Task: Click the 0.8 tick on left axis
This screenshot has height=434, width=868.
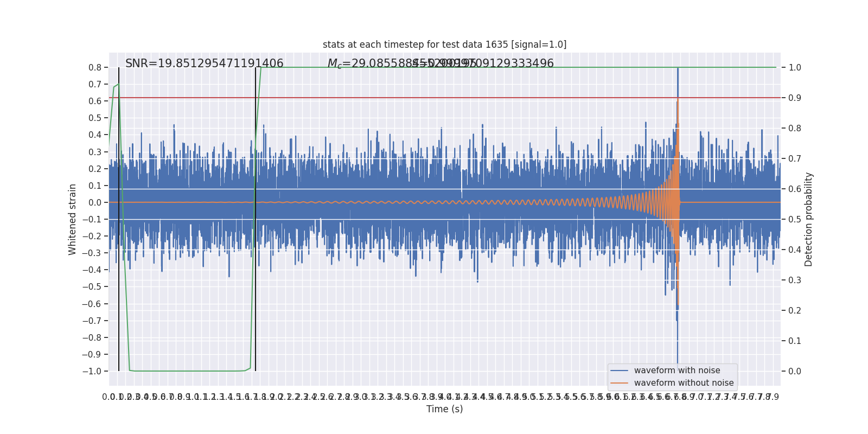Action: (95, 68)
